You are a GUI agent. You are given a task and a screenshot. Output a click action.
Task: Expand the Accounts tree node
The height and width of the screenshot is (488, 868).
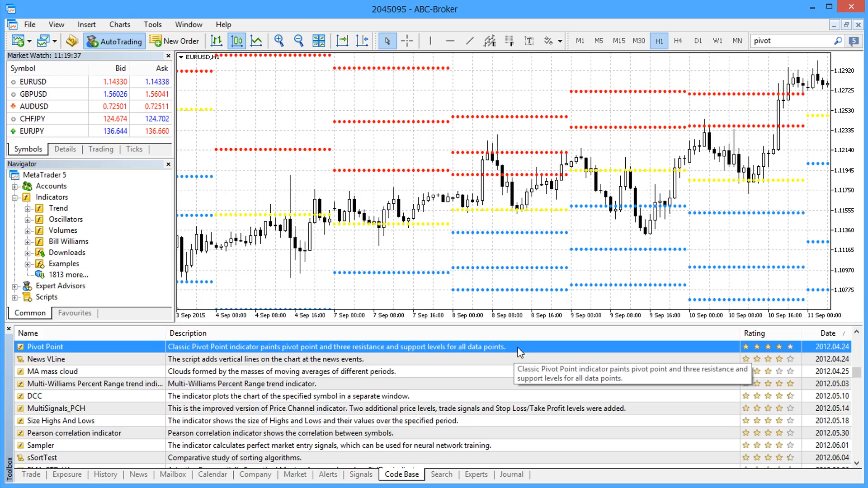(x=14, y=187)
